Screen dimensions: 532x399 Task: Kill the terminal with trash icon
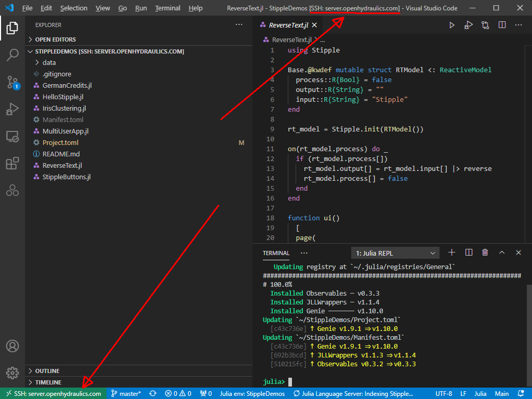pyautogui.click(x=485, y=252)
